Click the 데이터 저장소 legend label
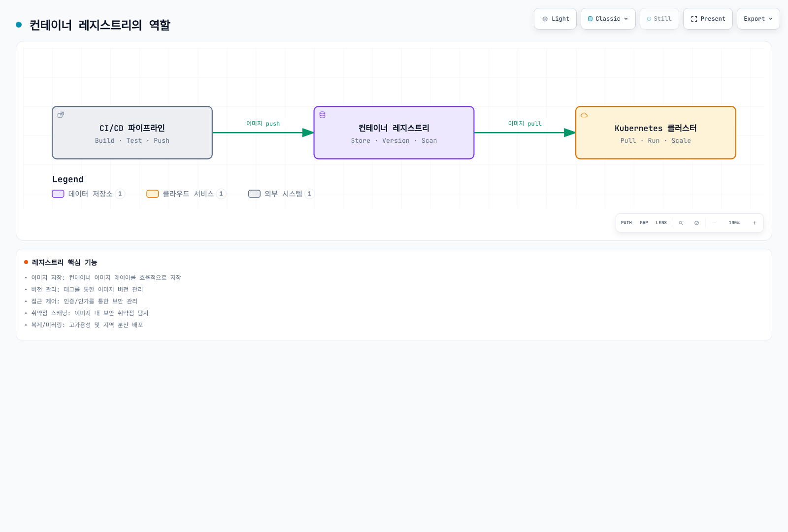 (90, 194)
